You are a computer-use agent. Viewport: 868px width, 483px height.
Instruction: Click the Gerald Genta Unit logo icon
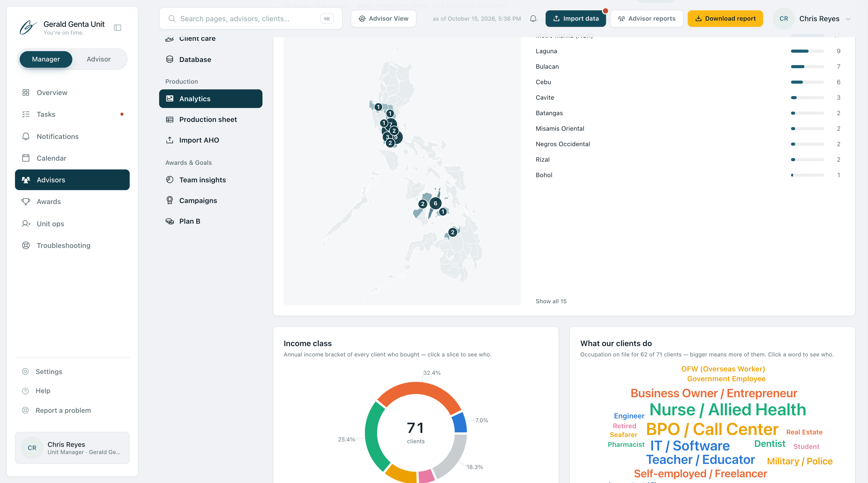coord(28,27)
